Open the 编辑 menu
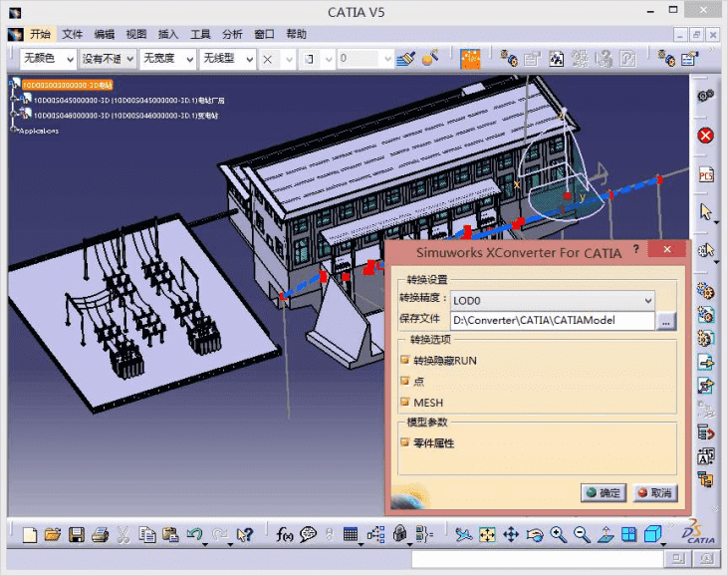 tap(105, 34)
